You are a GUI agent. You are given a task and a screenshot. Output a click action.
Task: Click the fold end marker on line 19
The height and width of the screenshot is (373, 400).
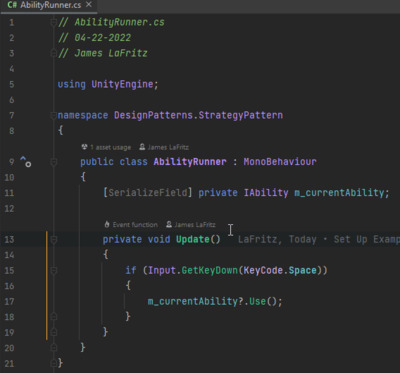[x=53, y=332]
